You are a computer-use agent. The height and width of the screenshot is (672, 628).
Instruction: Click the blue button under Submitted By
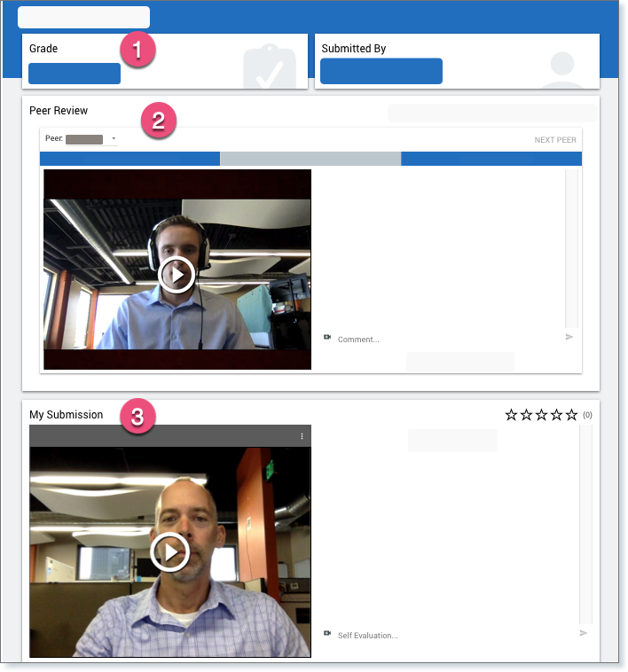point(381,71)
